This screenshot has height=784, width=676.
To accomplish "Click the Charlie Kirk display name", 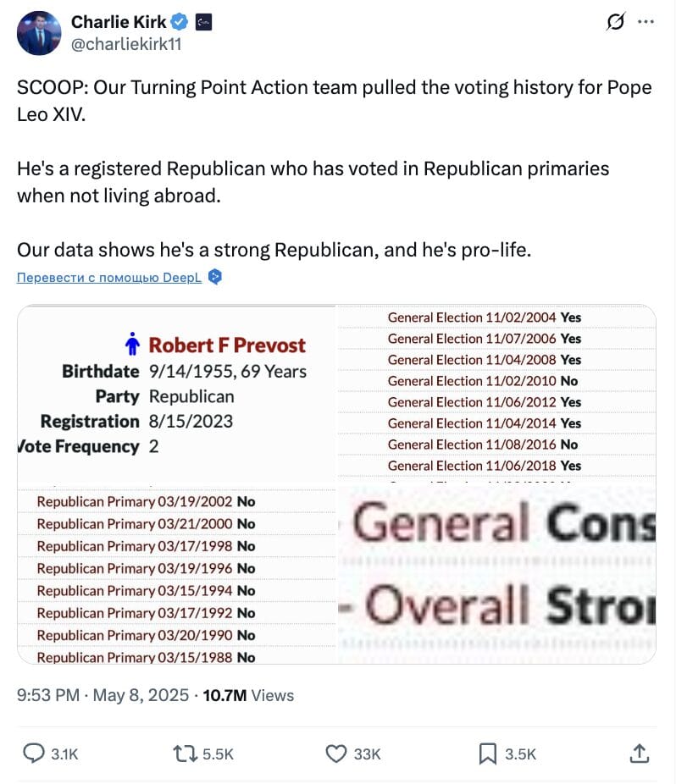I will click(119, 22).
